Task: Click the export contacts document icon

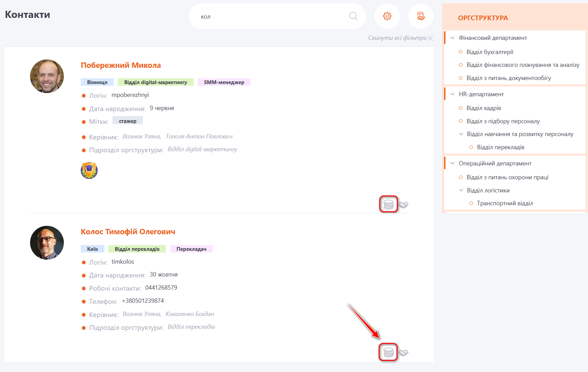Action: tap(421, 16)
